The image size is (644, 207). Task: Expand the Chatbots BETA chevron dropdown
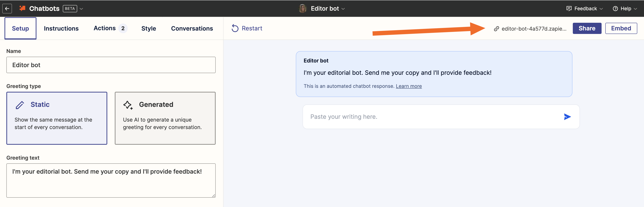point(81,9)
